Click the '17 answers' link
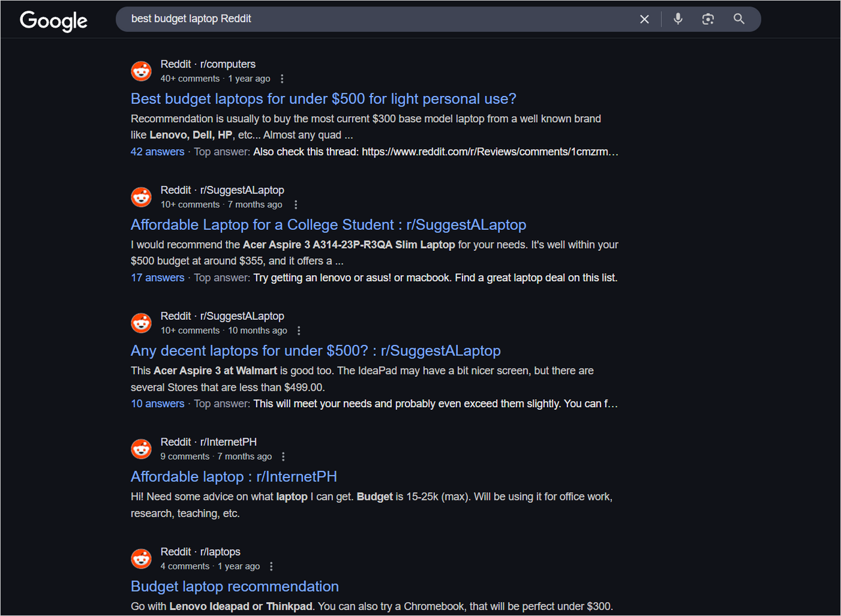 click(x=158, y=278)
